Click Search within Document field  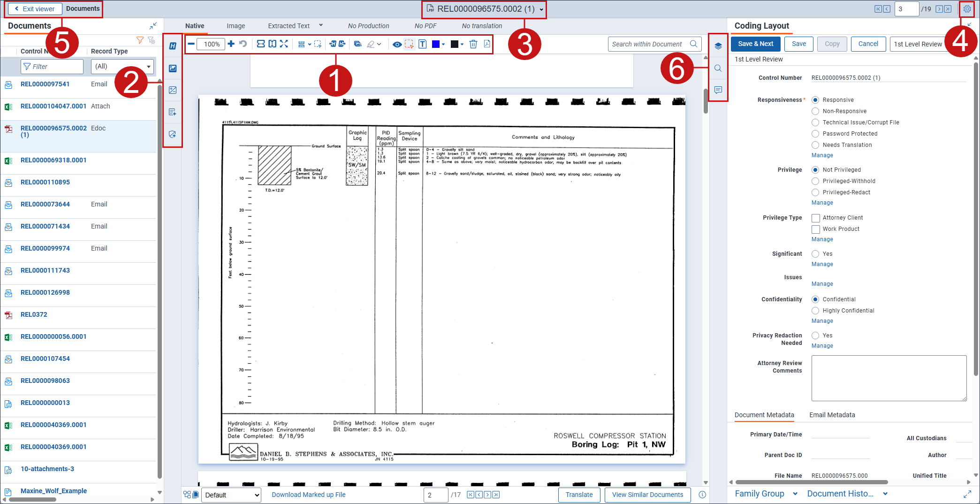click(654, 44)
